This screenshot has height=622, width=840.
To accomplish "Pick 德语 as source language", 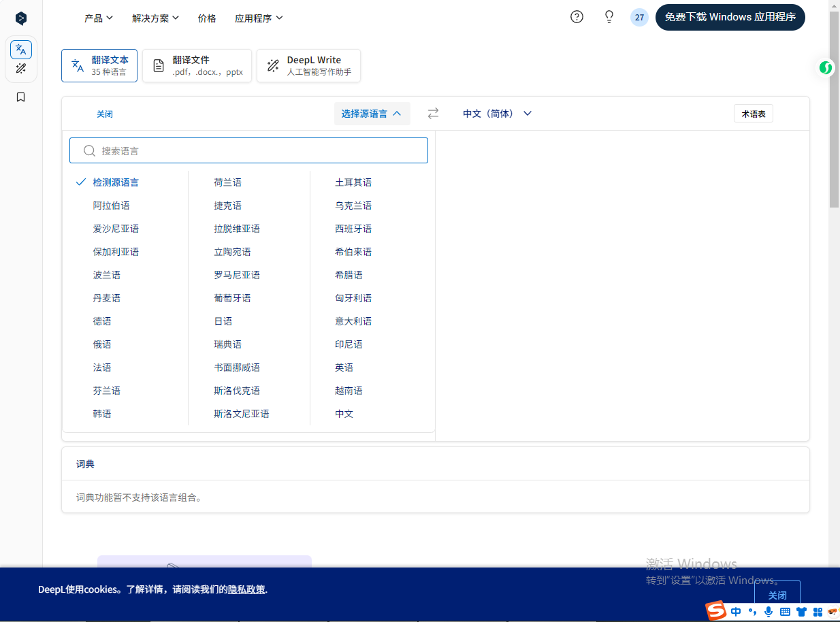I will point(102,321).
